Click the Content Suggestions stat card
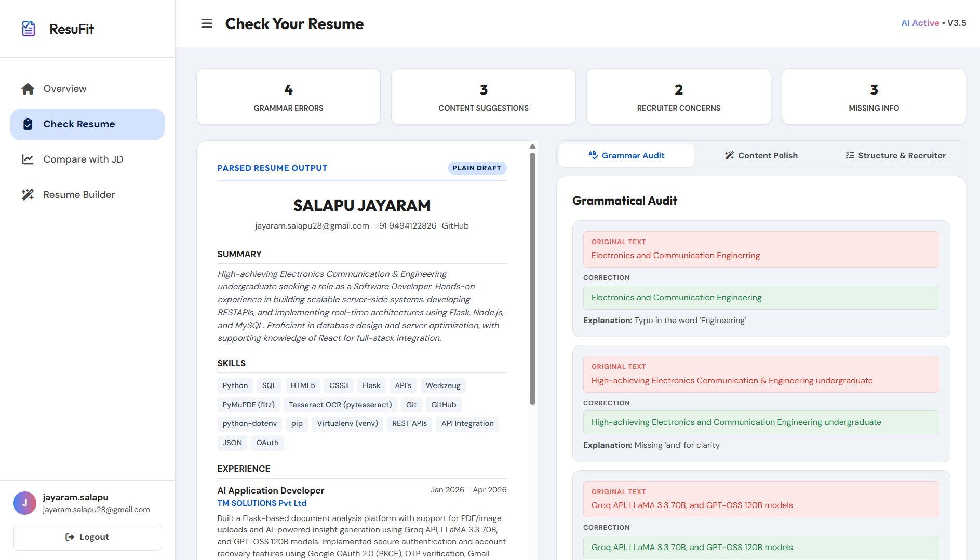Screen dimensions: 980x560 pyautogui.click(x=484, y=97)
